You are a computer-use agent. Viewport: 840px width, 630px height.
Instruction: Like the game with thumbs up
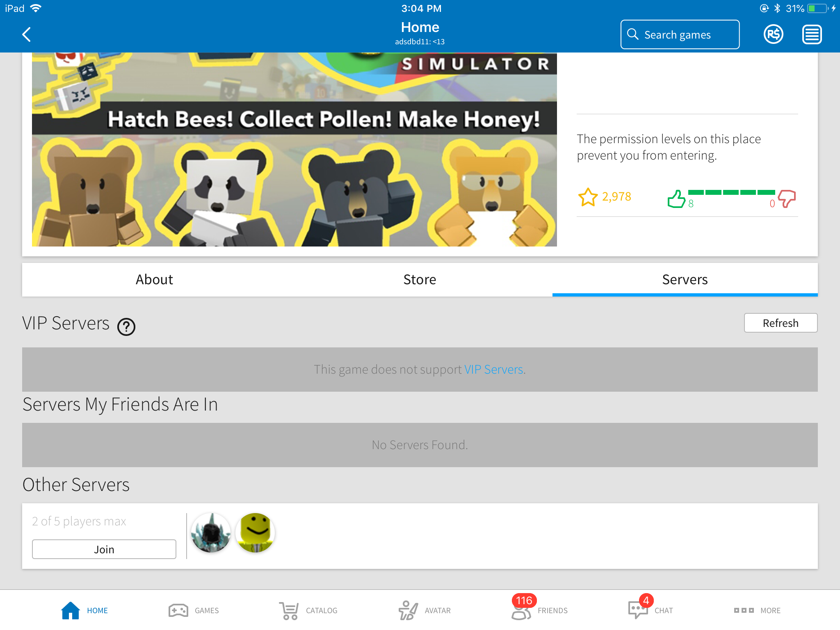click(x=676, y=199)
